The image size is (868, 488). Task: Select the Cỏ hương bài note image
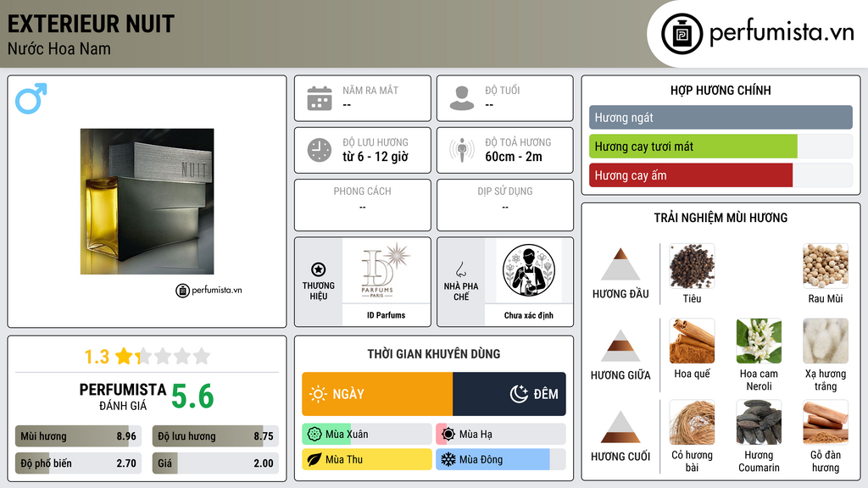[692, 422]
